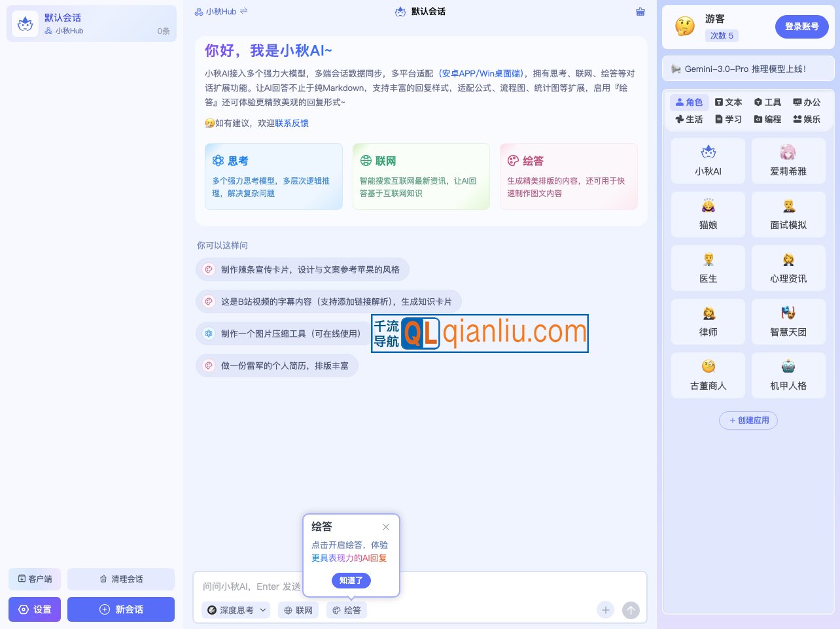The width and height of the screenshot is (840, 629).
Task: Open the 面试模拟 role icon
Action: pyautogui.click(x=788, y=214)
